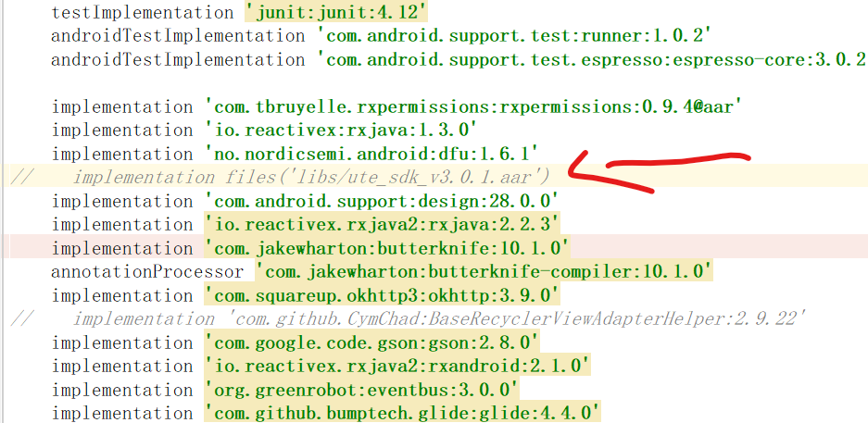Screen dimensions: 868x423
Task: Place cursor in 'io.reactivex:rxjava:1.3.0' string
Action: (342, 131)
